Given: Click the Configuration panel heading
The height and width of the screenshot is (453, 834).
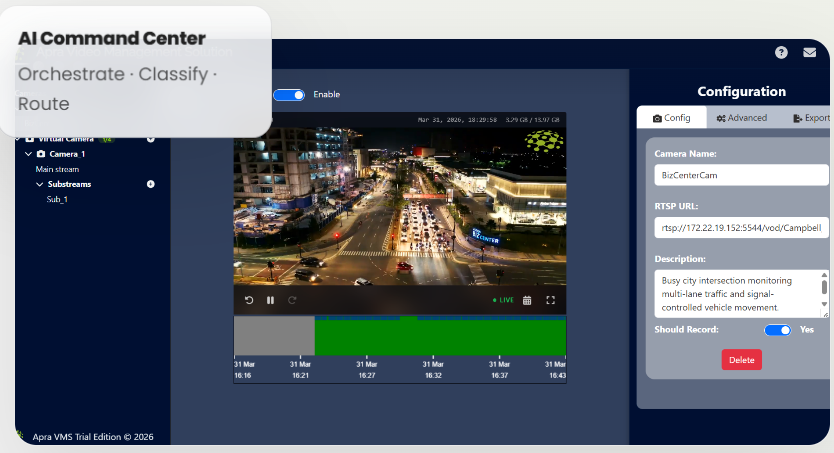Looking at the screenshot, I should pos(741,91).
